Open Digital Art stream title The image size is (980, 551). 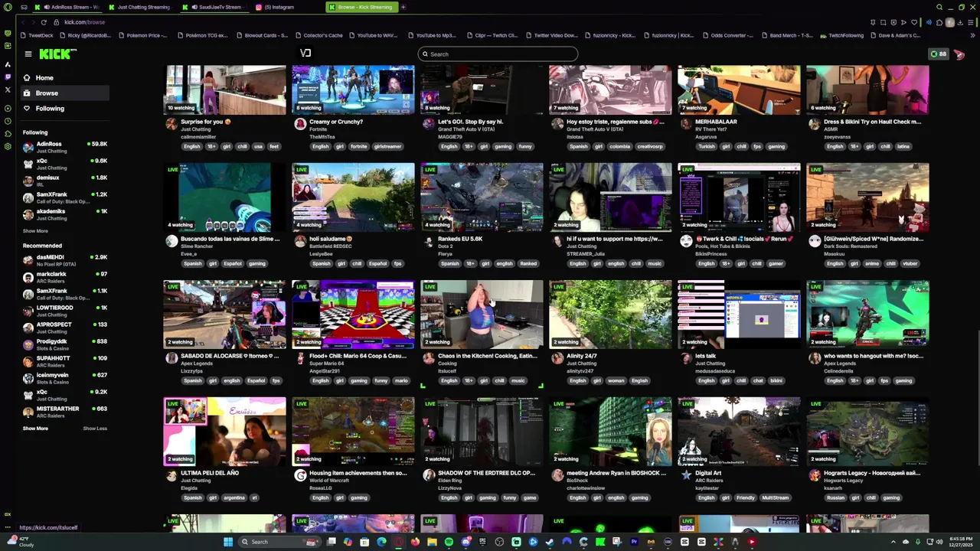(x=708, y=473)
